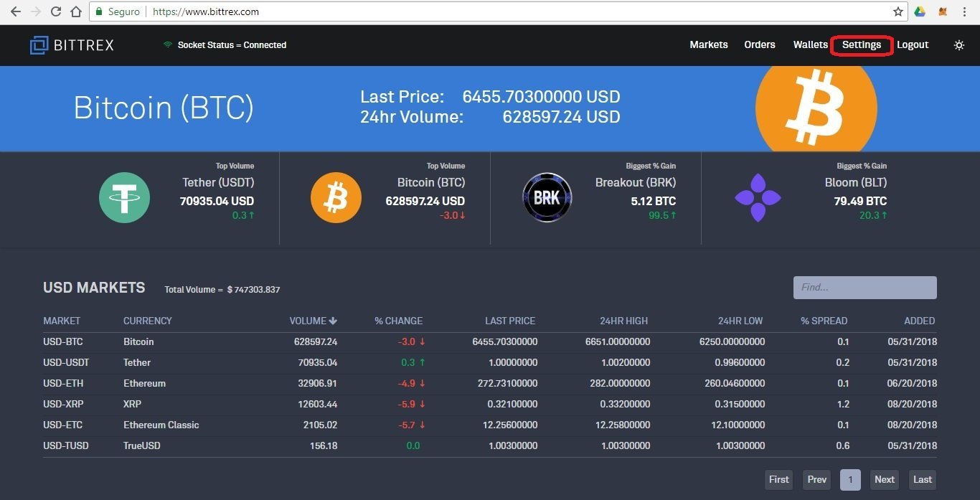Sort by CURRENCY column header

[148, 321]
